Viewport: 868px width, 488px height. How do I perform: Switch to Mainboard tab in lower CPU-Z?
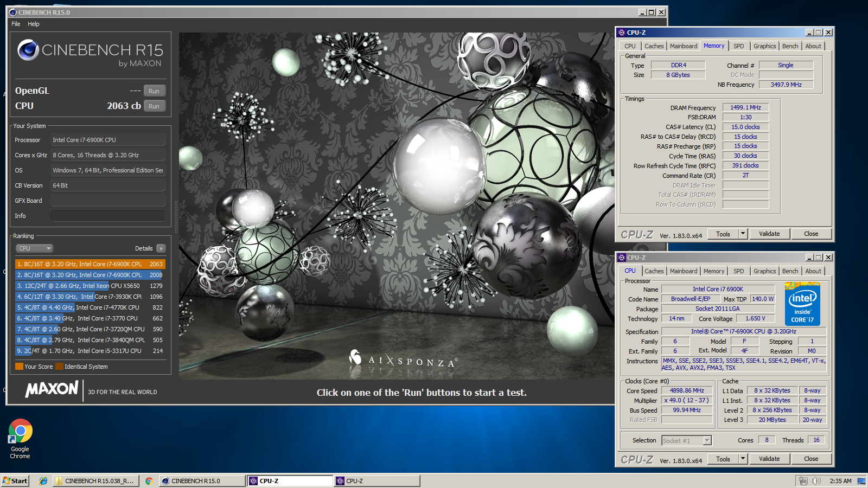[684, 271]
